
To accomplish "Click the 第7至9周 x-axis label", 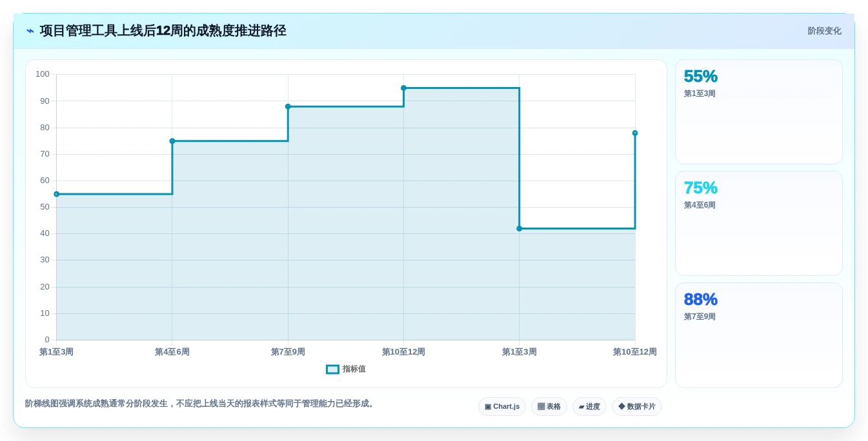I will tap(288, 352).
